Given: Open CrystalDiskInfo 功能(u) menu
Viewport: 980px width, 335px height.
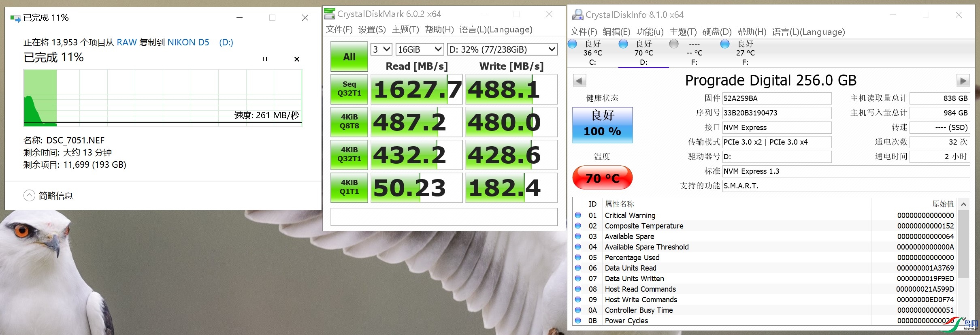Looking at the screenshot, I should tap(650, 32).
